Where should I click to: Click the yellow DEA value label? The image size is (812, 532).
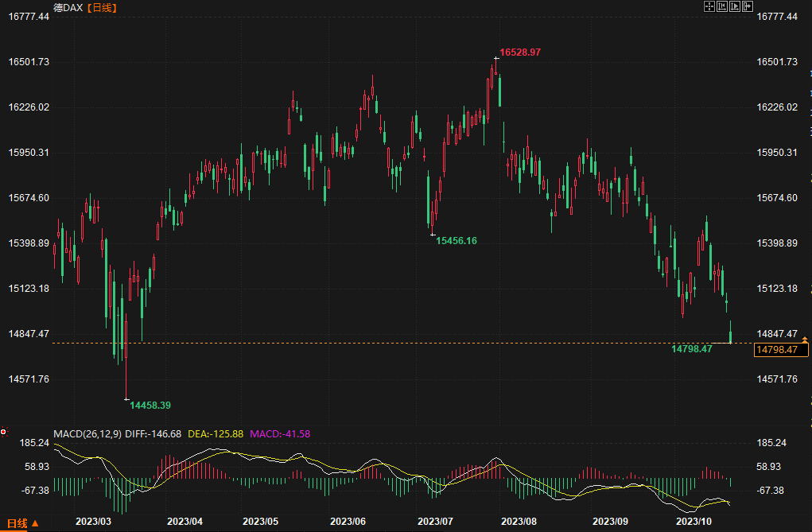(216, 433)
